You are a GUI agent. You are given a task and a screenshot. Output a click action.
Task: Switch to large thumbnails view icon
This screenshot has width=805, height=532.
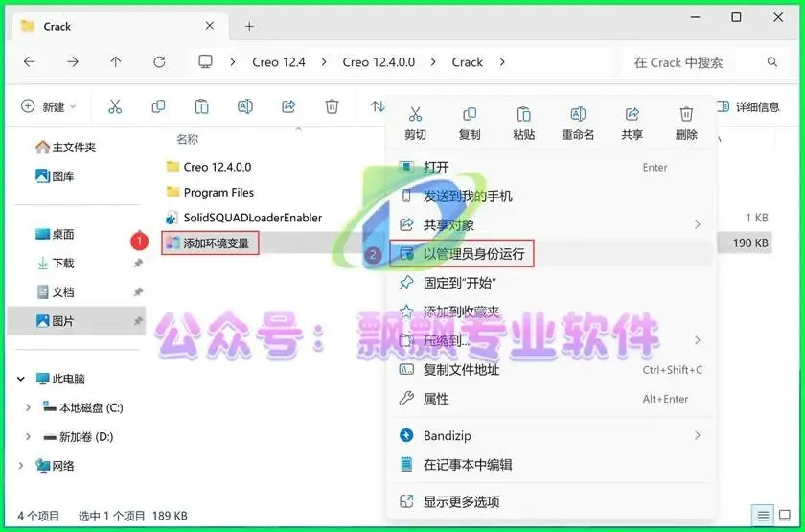pyautogui.click(x=785, y=516)
